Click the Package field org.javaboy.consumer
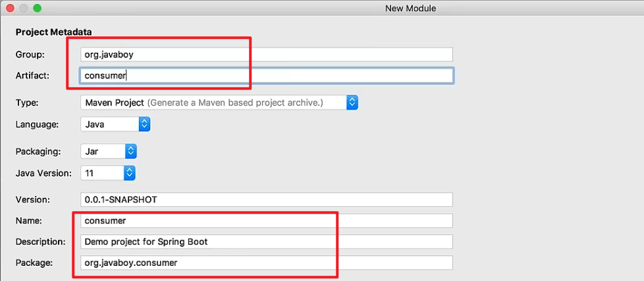 [267, 263]
